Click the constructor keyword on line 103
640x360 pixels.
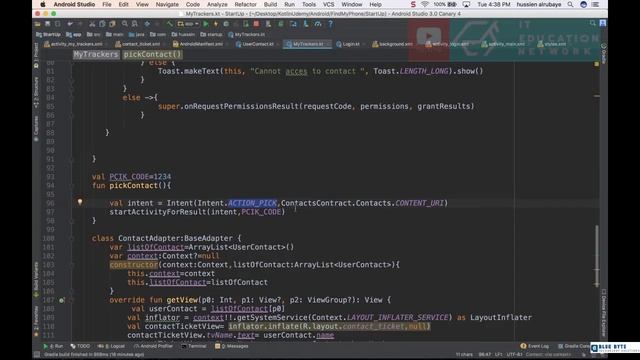133,265
